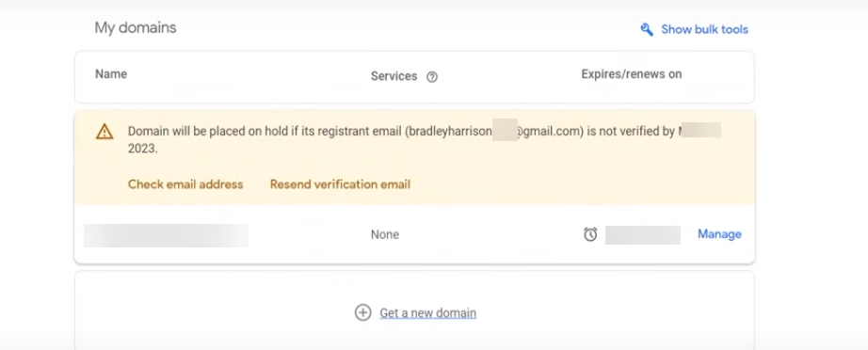Select the blurred domain name in the row
The width and height of the screenshot is (868, 350).
pos(166,235)
